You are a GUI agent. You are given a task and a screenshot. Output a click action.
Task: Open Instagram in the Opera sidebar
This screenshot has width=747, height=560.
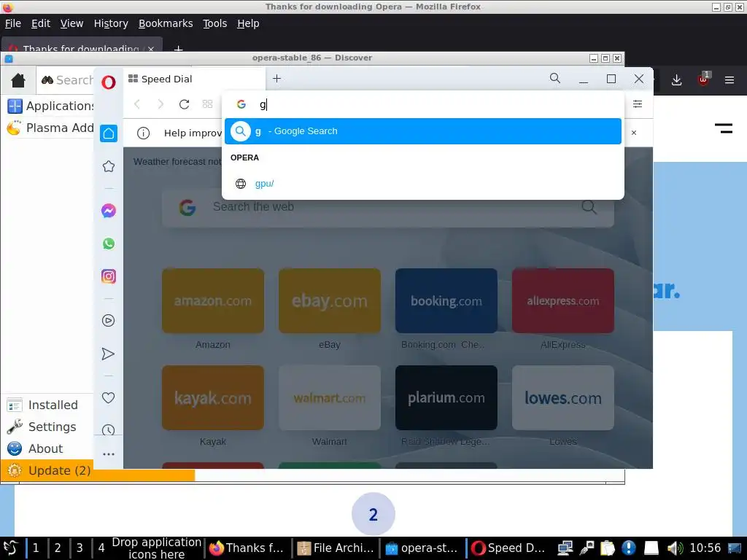pyautogui.click(x=109, y=276)
